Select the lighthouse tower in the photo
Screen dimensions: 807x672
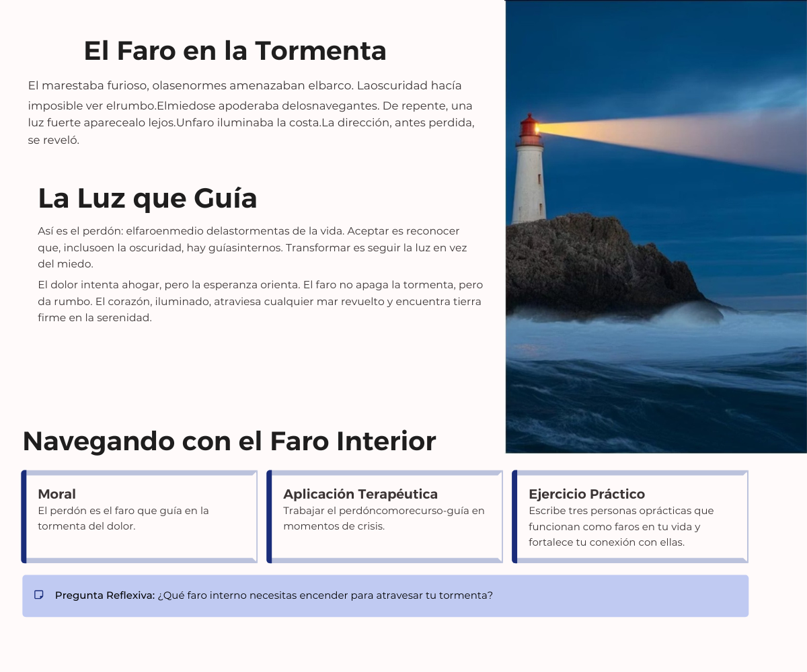pyautogui.click(x=529, y=181)
